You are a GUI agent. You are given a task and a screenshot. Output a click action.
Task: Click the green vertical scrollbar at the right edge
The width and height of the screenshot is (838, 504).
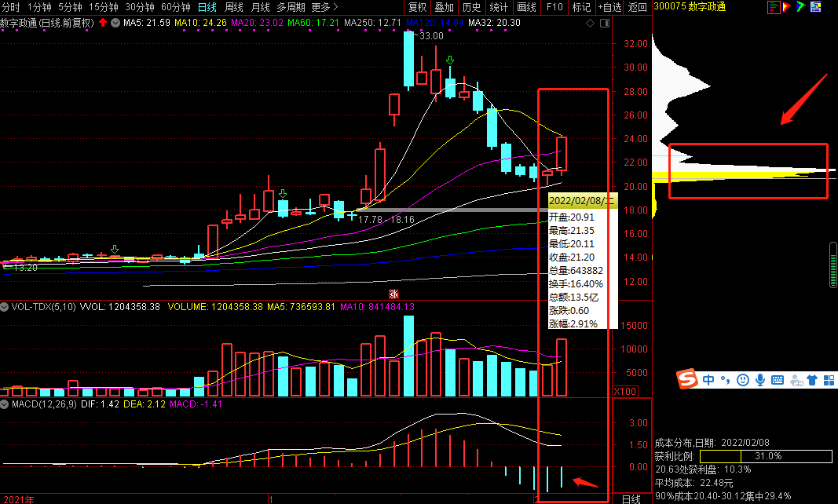point(833,265)
